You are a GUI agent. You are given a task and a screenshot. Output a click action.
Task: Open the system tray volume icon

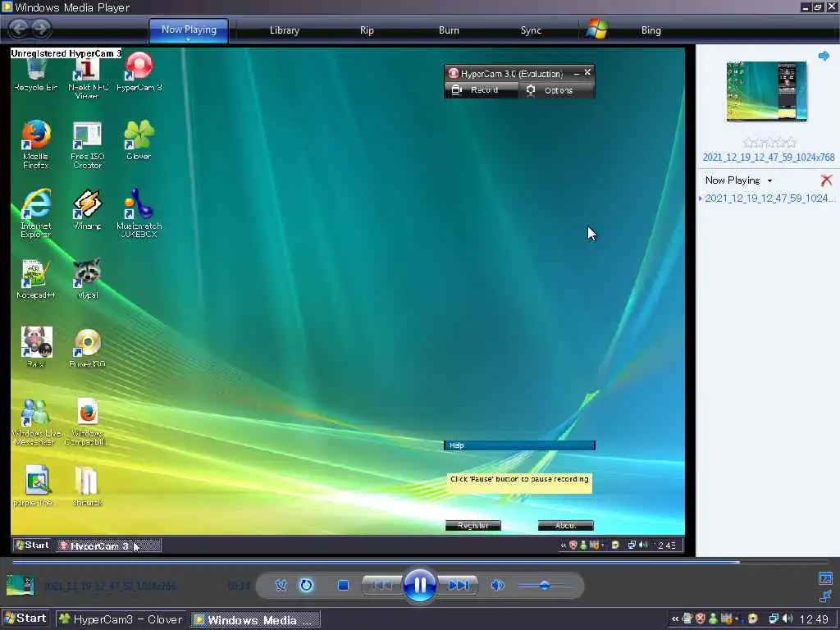(x=787, y=619)
